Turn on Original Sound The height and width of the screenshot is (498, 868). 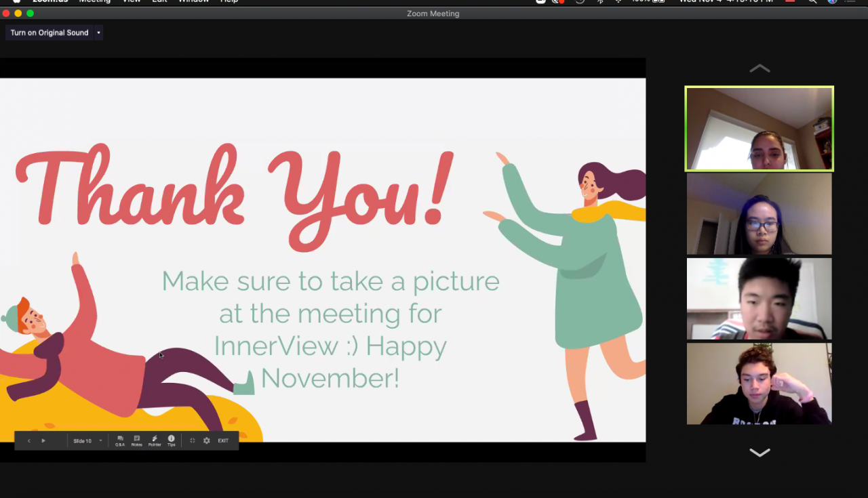(x=49, y=33)
